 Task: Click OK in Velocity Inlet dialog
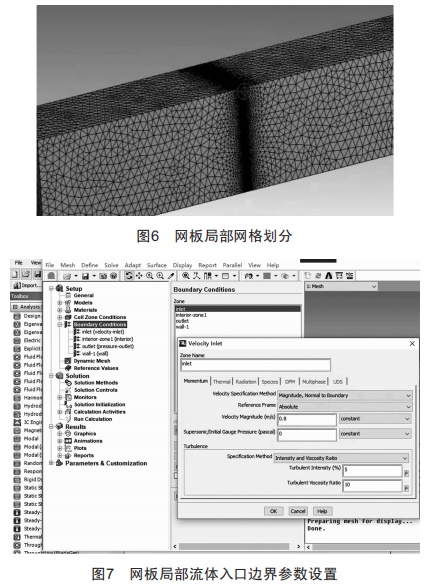click(x=274, y=511)
